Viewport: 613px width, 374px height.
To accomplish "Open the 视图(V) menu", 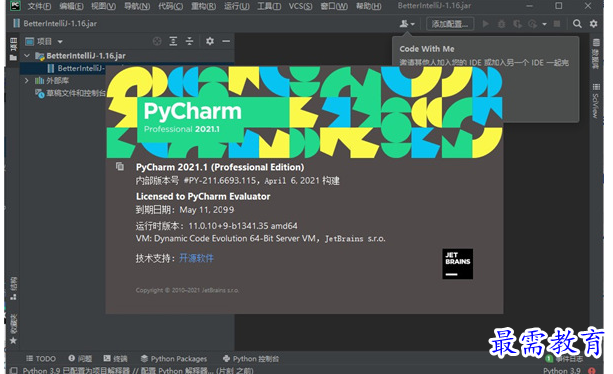I will [104, 6].
